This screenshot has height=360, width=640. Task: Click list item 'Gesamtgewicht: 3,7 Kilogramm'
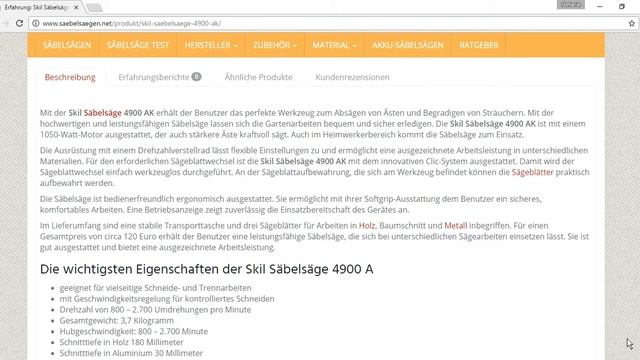click(x=117, y=320)
